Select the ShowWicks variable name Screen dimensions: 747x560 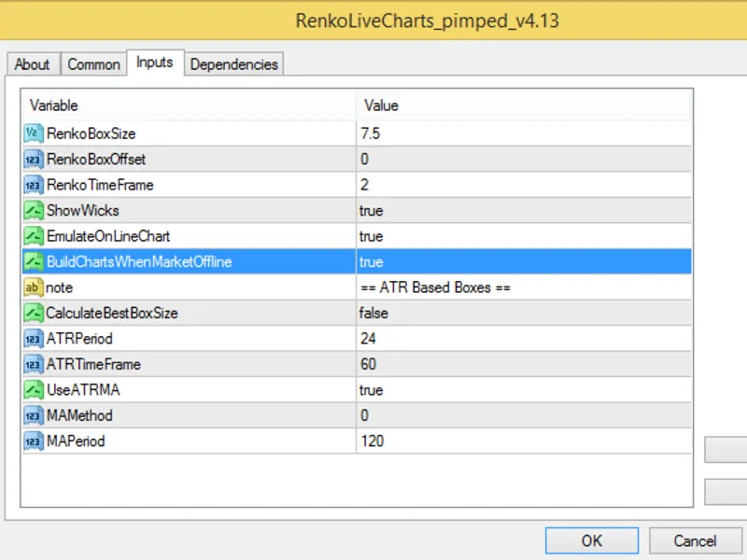click(x=83, y=211)
